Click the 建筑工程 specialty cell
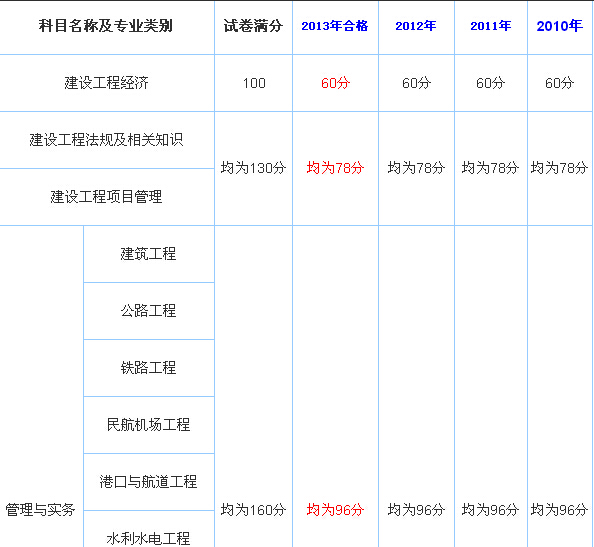594x547 pixels. point(148,254)
